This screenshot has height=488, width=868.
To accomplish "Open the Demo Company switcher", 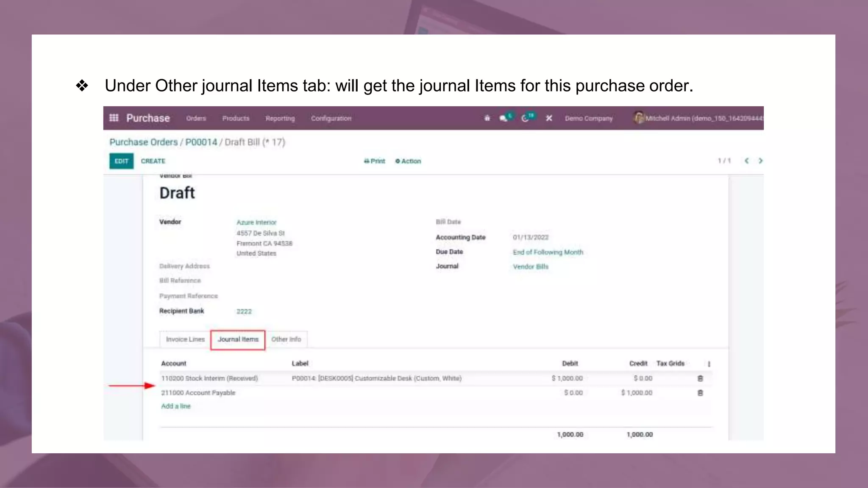I will tap(589, 118).
